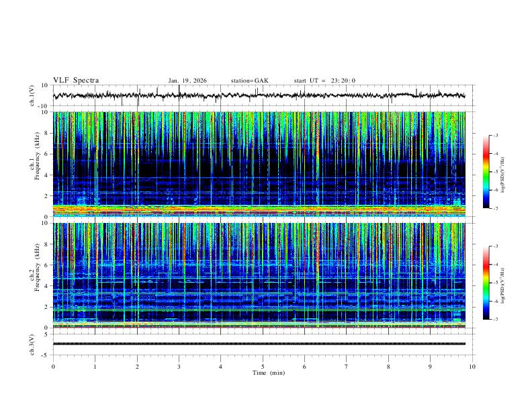Click the "10" tick at the time axis end
Screen dimensions: 532x411
click(x=472, y=367)
